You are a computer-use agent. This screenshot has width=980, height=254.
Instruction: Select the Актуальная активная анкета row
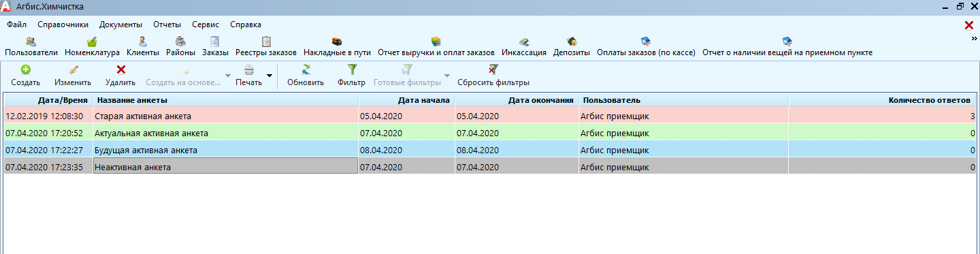pos(490,133)
